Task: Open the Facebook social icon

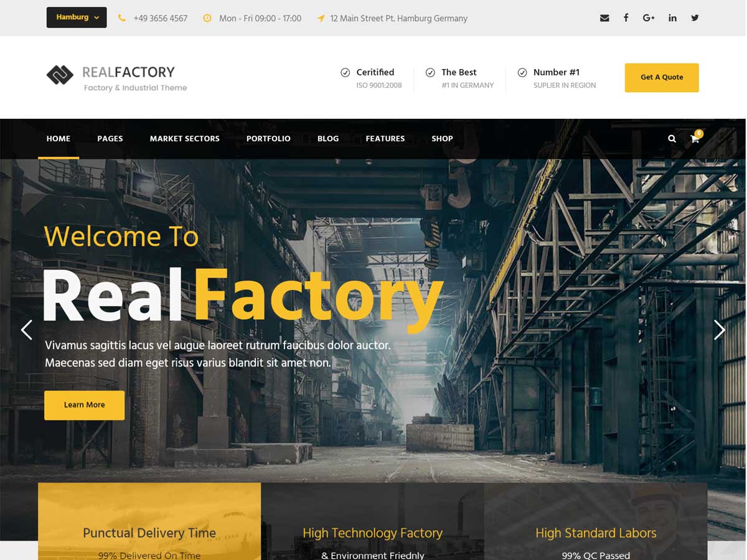Action: [626, 17]
